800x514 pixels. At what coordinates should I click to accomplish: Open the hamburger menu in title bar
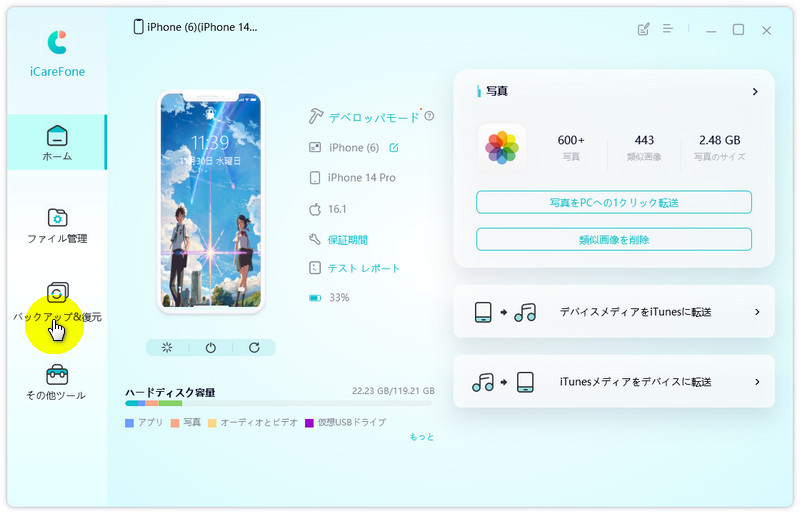pyautogui.click(x=668, y=29)
